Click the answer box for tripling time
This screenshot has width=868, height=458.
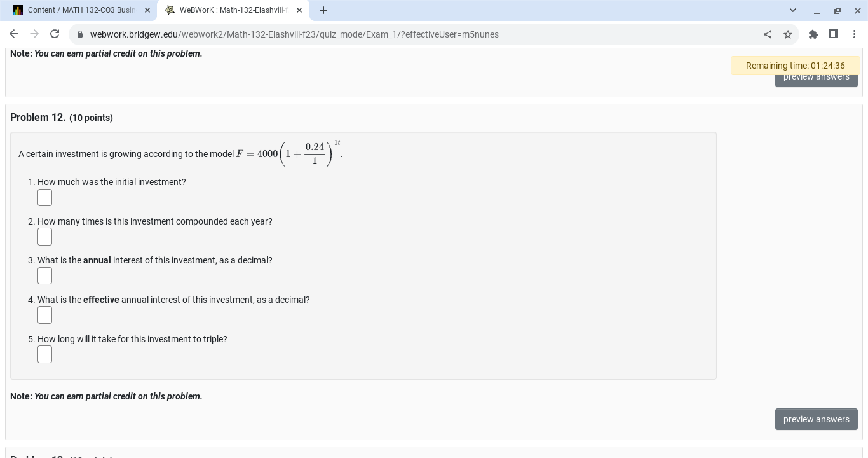pos(44,354)
